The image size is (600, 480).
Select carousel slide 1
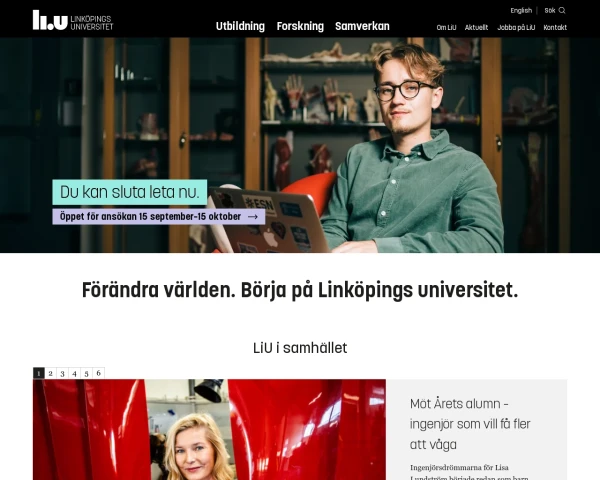pyautogui.click(x=39, y=373)
